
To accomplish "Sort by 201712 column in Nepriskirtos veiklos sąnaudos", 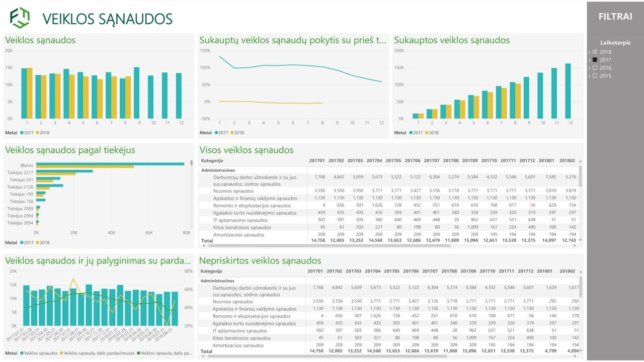I will [526, 271].
